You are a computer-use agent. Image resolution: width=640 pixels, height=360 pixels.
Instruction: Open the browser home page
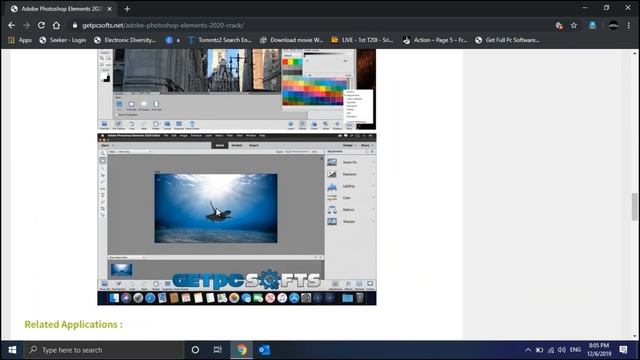click(x=56, y=25)
